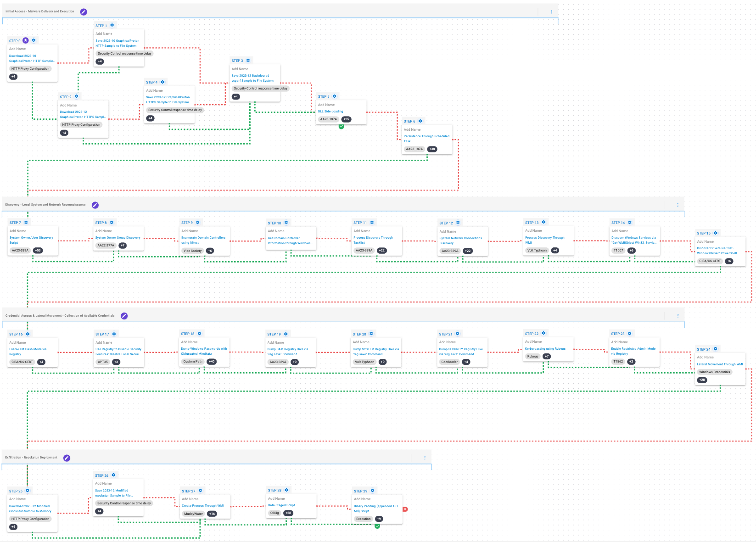Open three-dot menu for Discovery phase
The width and height of the screenshot is (756, 542).
click(x=678, y=205)
